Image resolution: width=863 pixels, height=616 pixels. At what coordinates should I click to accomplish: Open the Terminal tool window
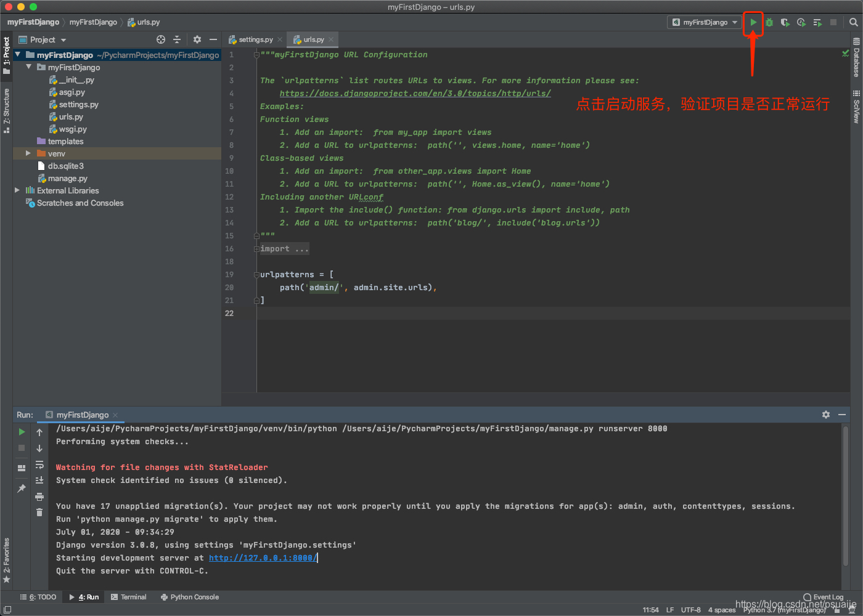[x=129, y=597]
